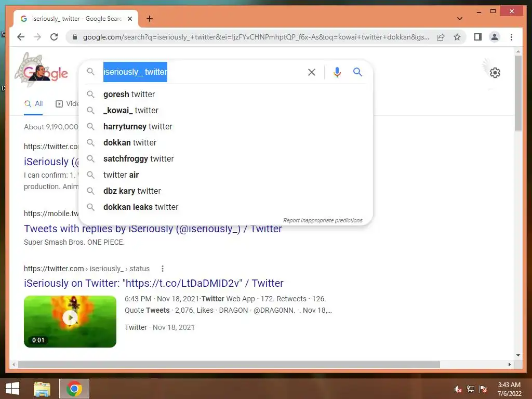The width and height of the screenshot is (532, 399).
Task: Open the tab search chevron
Action: pos(460,19)
